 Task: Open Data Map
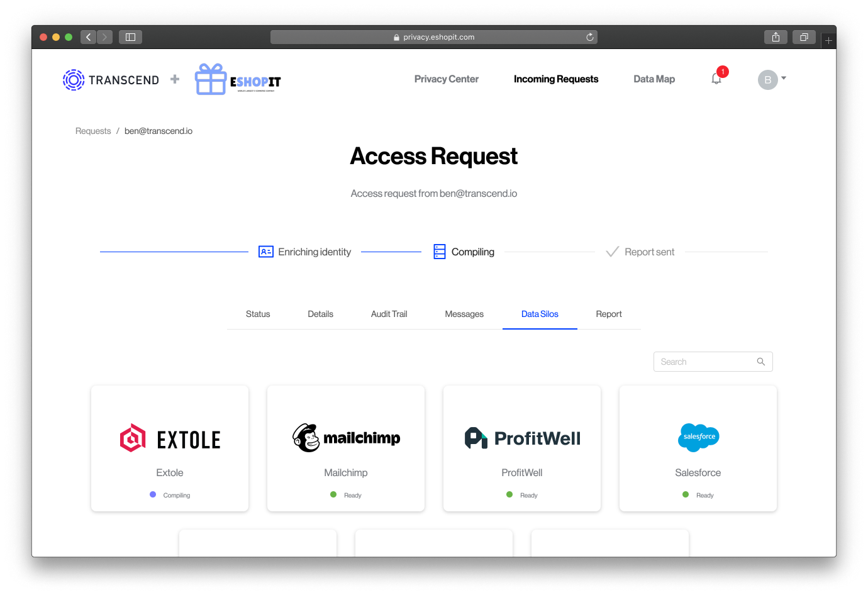point(654,79)
